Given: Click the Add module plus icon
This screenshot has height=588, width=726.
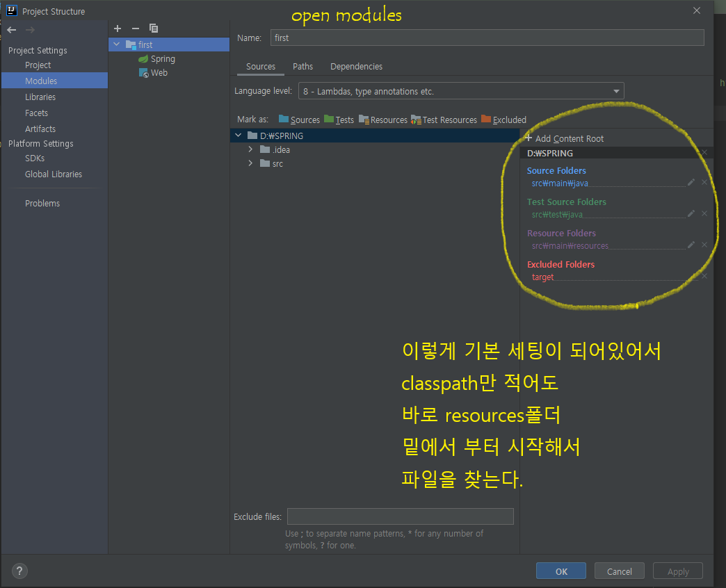Looking at the screenshot, I should (x=117, y=28).
